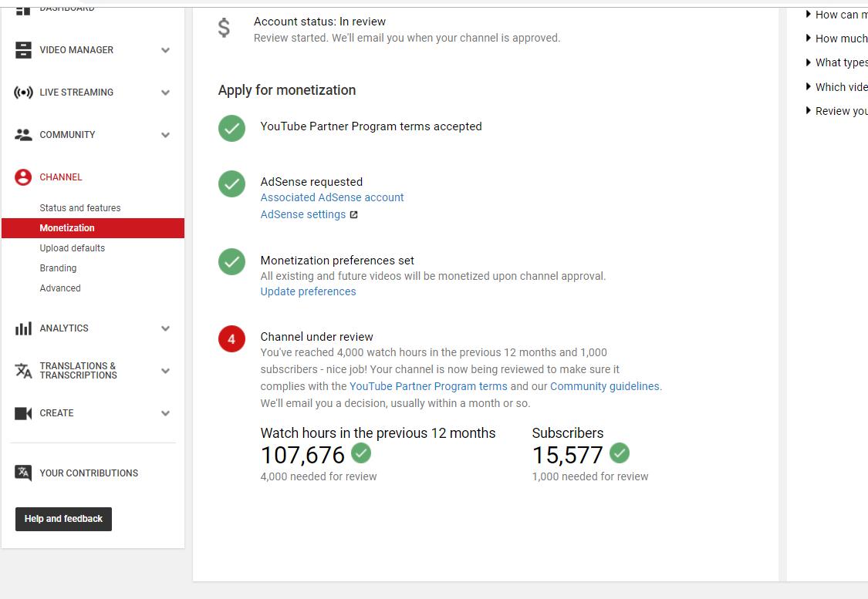Open the Community guidelines link
The image size is (868, 599).
click(604, 386)
